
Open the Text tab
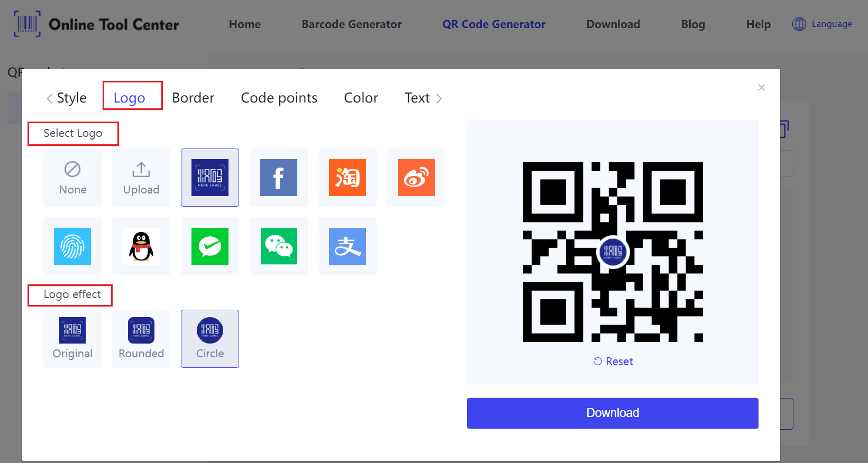[417, 98]
